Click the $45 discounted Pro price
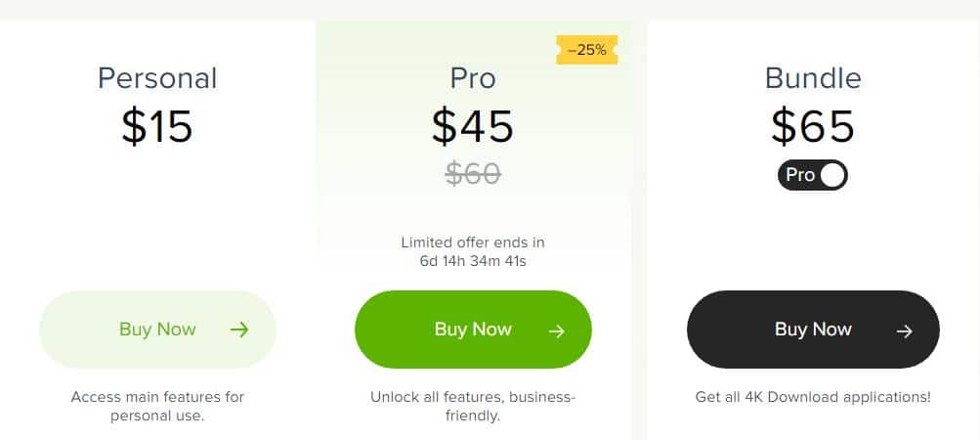The height and width of the screenshot is (440, 980). pos(473,126)
